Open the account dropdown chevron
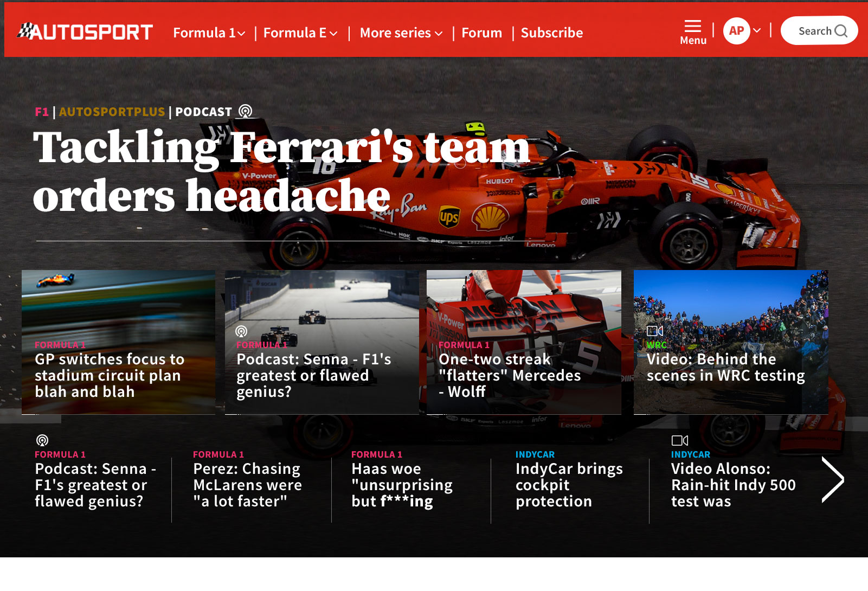The image size is (868, 591). click(757, 30)
